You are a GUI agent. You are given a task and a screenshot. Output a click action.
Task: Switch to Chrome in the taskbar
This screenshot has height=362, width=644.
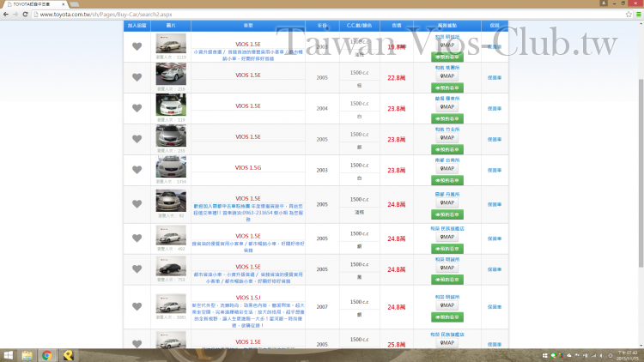tap(47, 355)
